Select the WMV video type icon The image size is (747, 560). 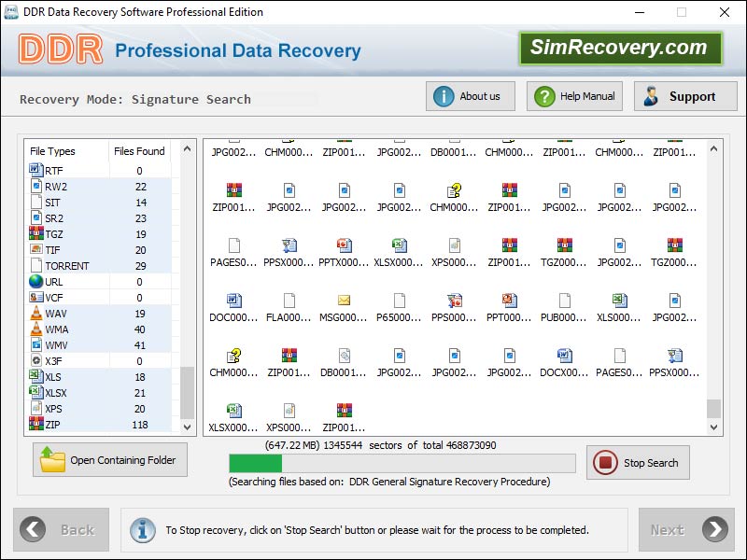point(36,344)
